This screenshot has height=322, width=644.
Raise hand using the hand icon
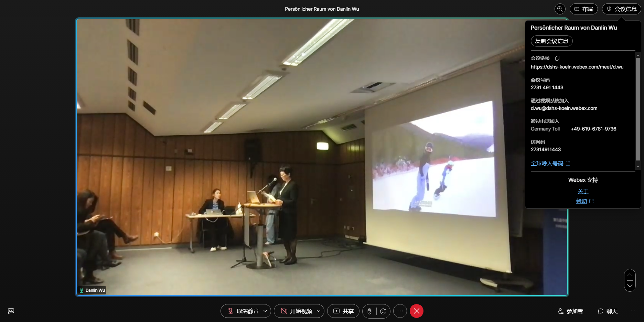pyautogui.click(x=369, y=311)
